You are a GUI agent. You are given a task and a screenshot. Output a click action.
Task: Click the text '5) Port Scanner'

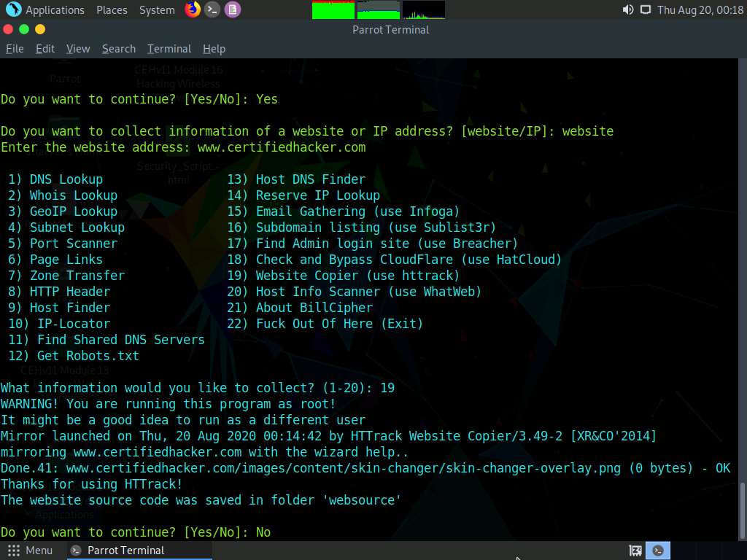63,244
